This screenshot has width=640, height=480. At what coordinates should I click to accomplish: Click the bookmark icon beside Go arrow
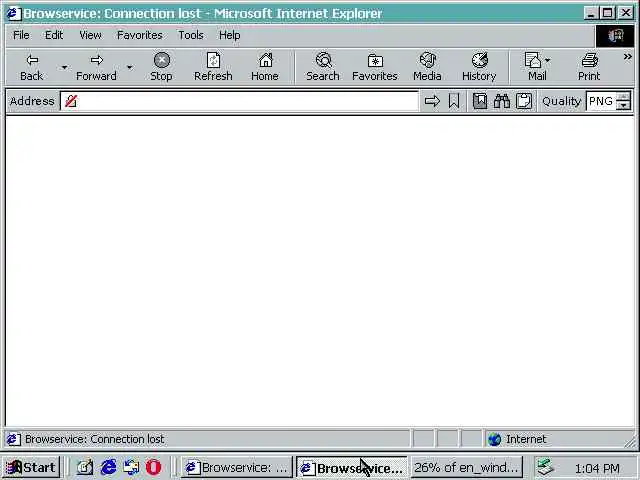[454, 101]
